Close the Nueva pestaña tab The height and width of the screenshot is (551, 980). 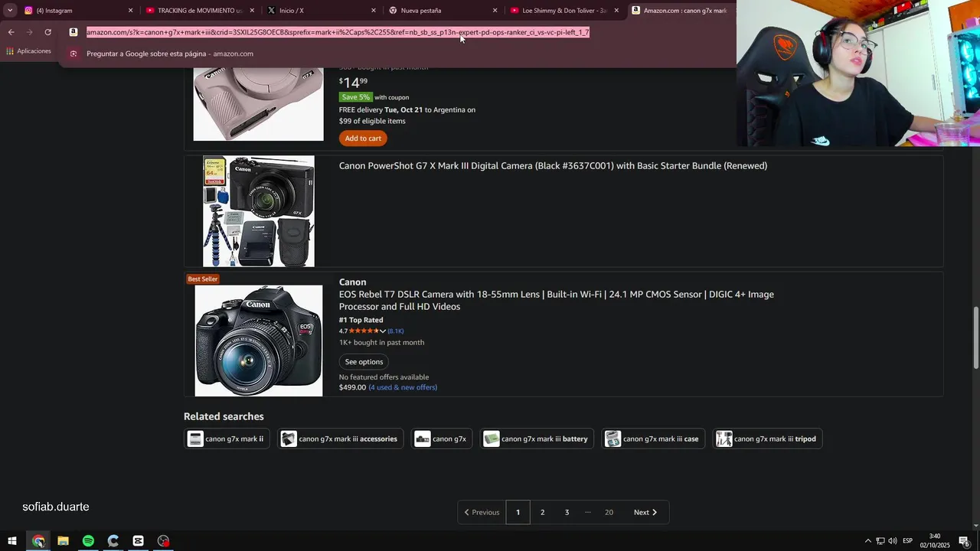pyautogui.click(x=495, y=11)
